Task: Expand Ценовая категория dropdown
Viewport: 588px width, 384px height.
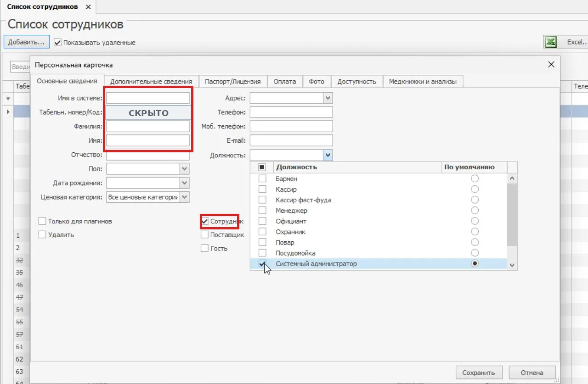Action: point(185,197)
